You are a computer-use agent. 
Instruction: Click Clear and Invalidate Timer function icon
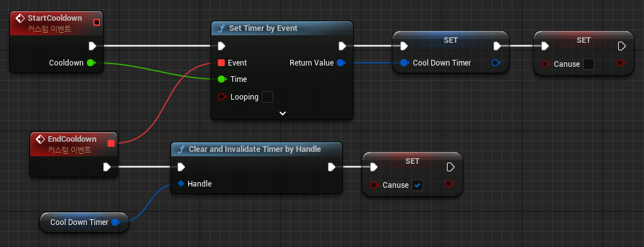tap(181, 149)
